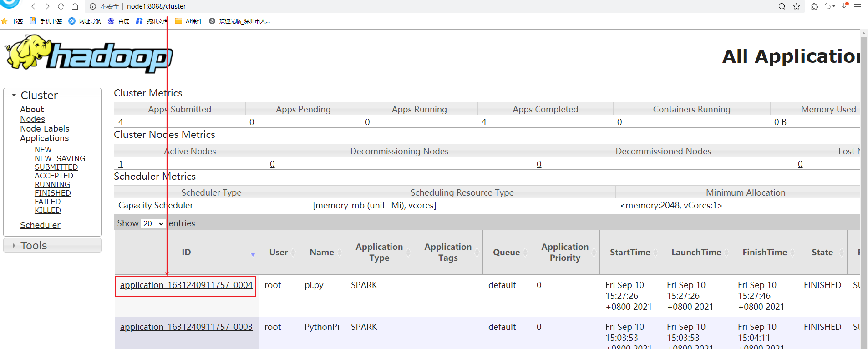Open the Applications link in sidebar

(44, 138)
